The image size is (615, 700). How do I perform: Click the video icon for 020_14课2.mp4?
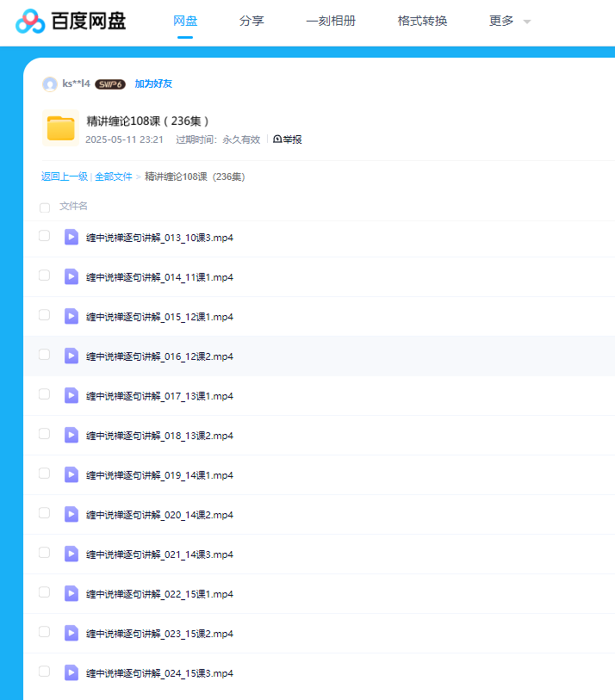(71, 514)
